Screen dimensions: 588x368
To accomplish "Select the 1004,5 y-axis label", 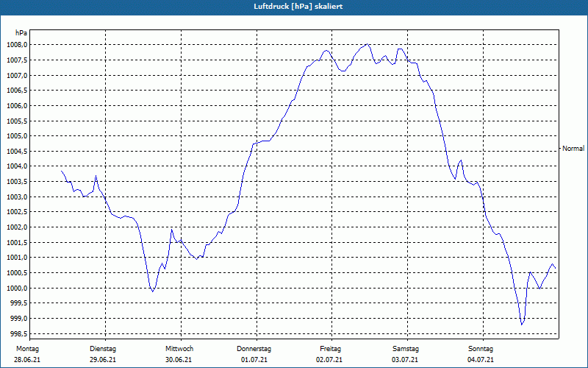I will coord(17,152).
